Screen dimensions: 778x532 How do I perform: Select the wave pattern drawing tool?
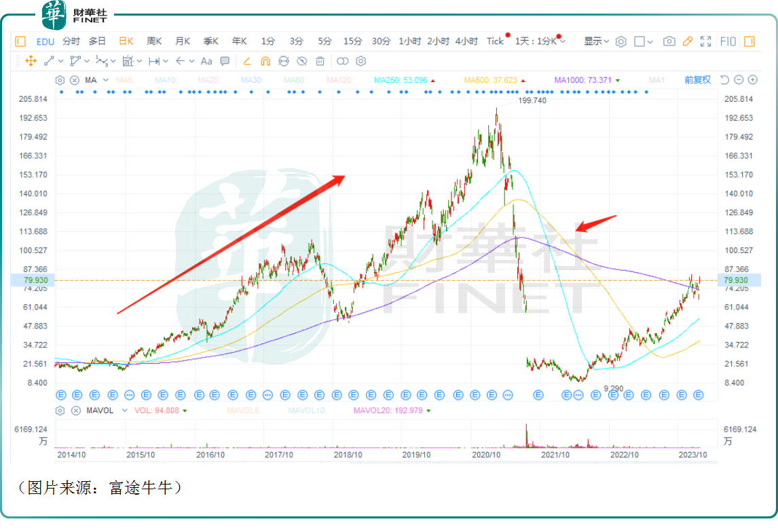pyautogui.click(x=101, y=61)
